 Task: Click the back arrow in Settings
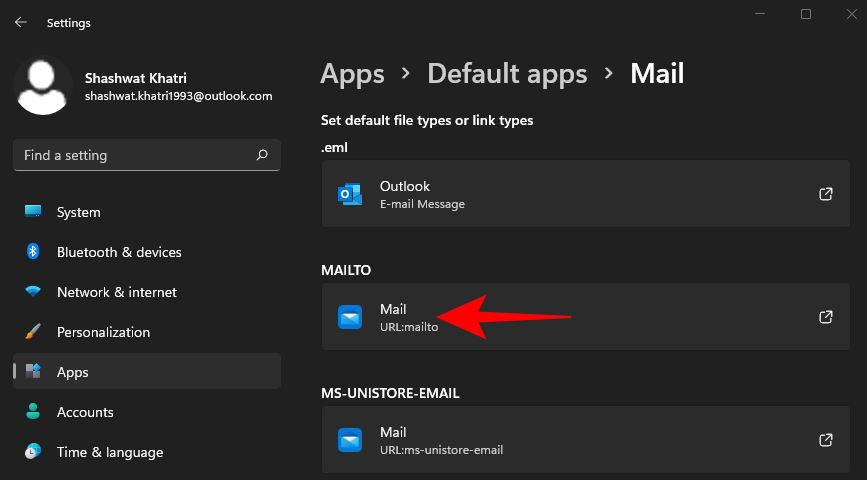pyautogui.click(x=21, y=22)
